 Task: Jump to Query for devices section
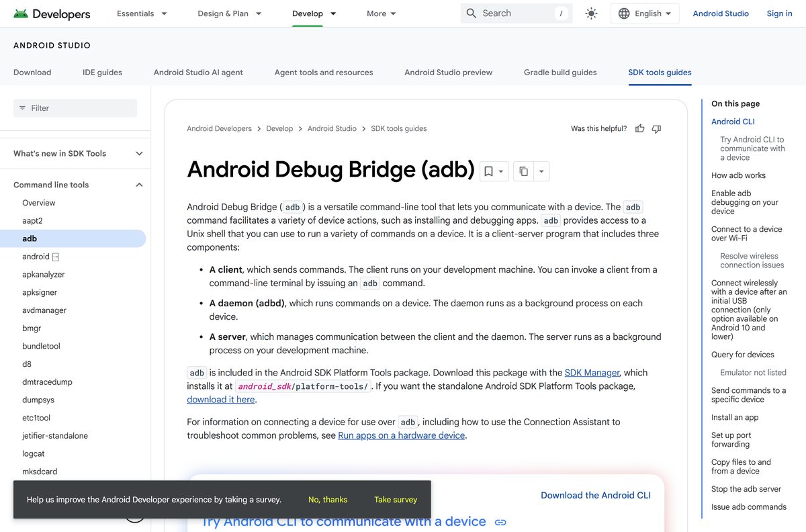pyautogui.click(x=743, y=355)
